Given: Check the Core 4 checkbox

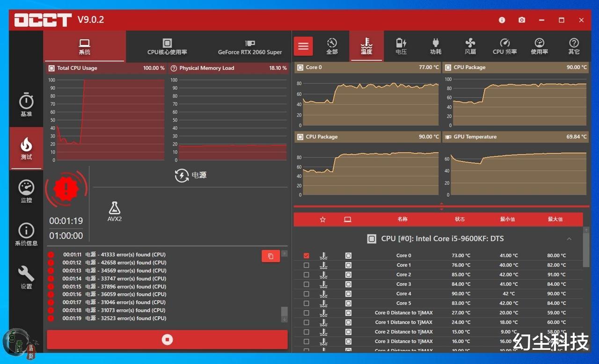Looking at the screenshot, I should click(x=307, y=294).
